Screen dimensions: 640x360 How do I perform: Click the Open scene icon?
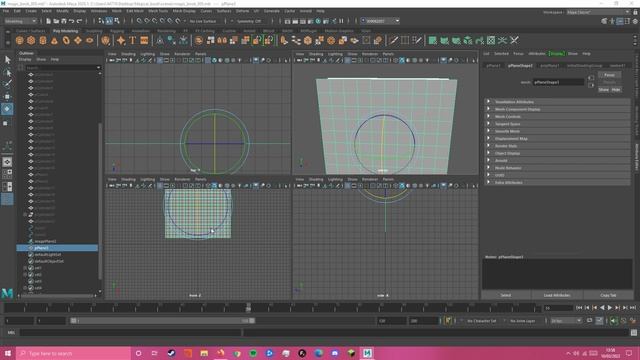[56, 21]
